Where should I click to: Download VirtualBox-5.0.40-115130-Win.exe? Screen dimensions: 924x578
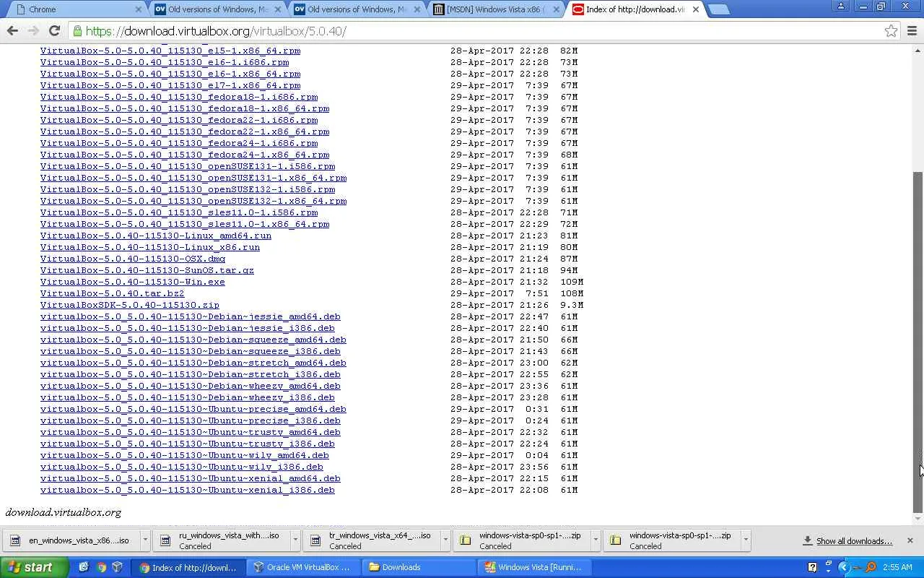pos(133,282)
